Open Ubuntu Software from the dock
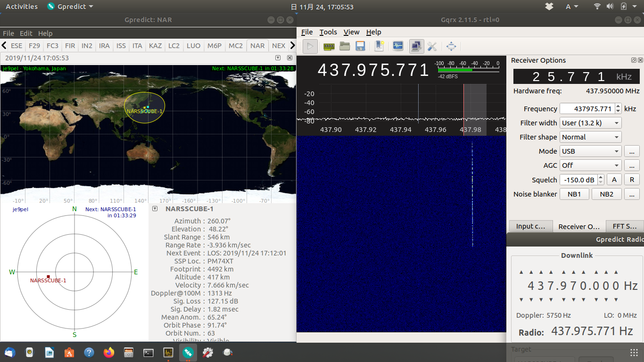The height and width of the screenshot is (362, 644). (69, 352)
